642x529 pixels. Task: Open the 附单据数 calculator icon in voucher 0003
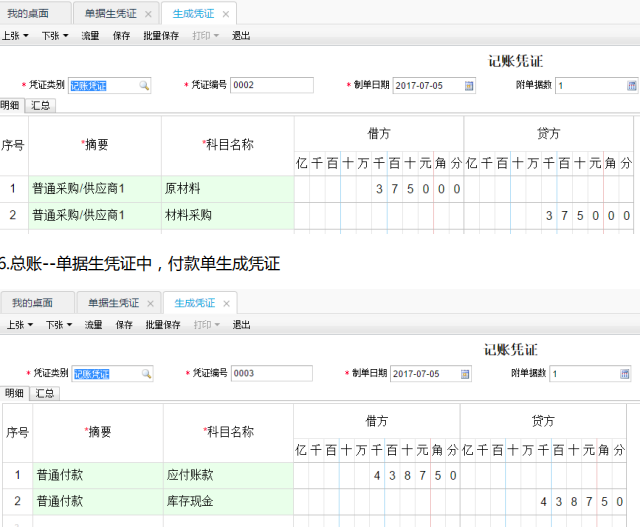click(624, 373)
